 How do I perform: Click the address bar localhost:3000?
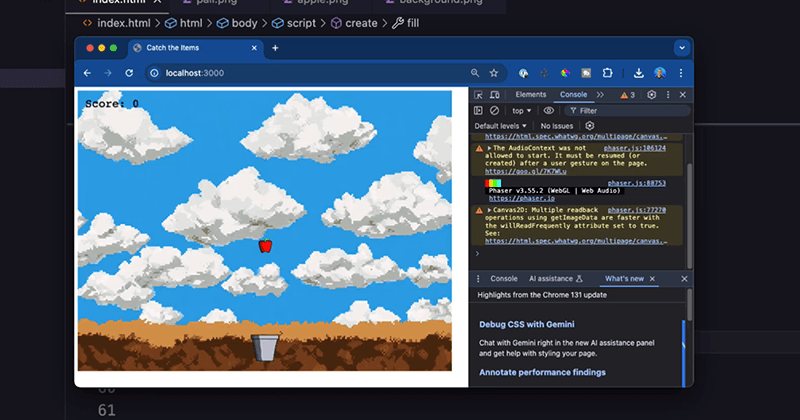[x=194, y=73]
